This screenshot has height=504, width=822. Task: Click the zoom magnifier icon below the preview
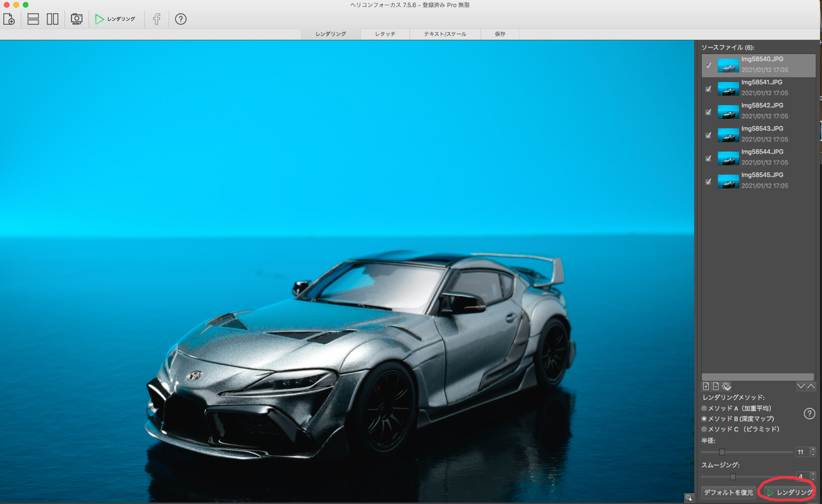click(689, 498)
